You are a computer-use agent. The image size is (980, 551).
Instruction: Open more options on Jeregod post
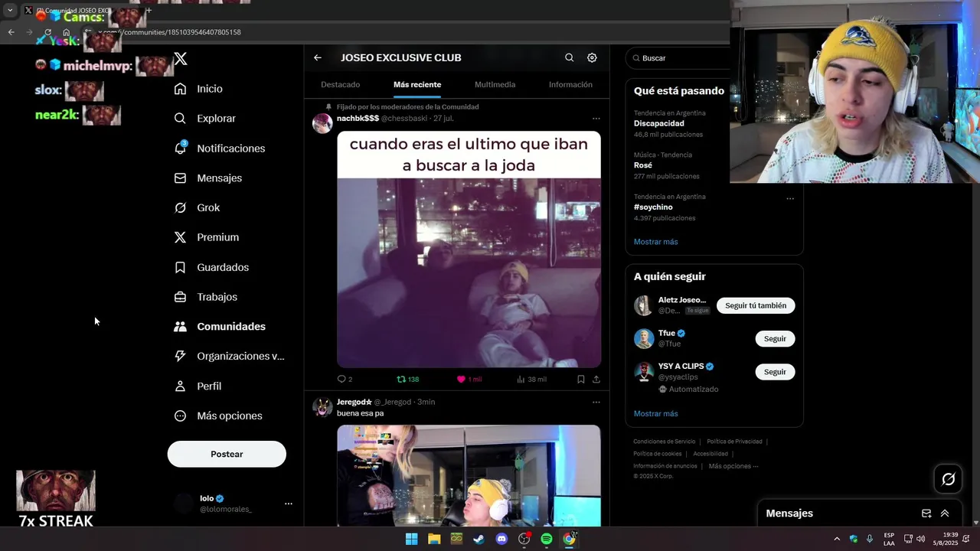pos(596,402)
